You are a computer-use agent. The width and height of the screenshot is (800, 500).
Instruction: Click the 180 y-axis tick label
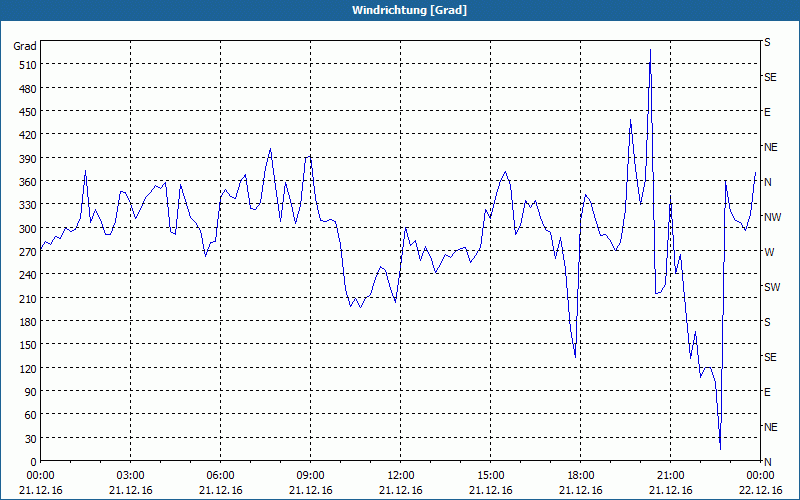[28, 322]
